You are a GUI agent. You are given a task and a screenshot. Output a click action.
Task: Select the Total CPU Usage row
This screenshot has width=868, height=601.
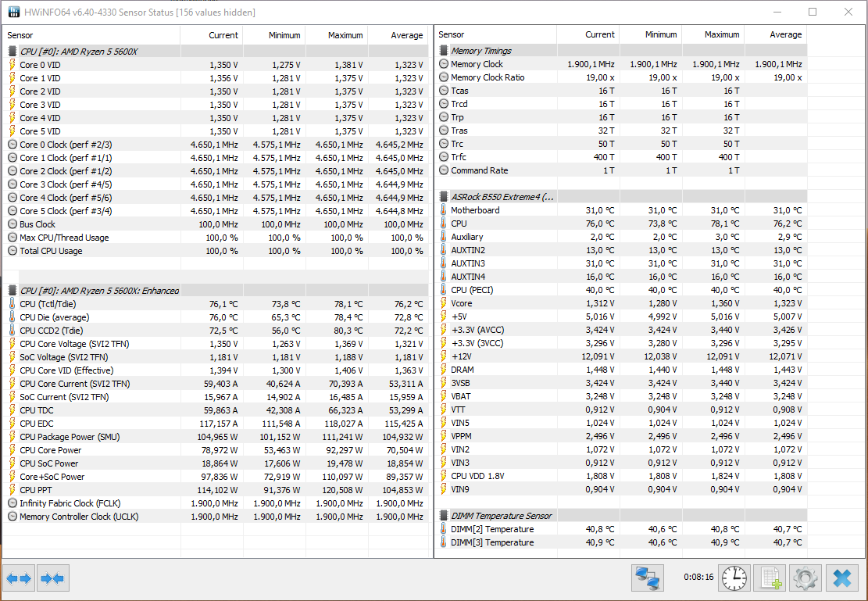[216, 251]
